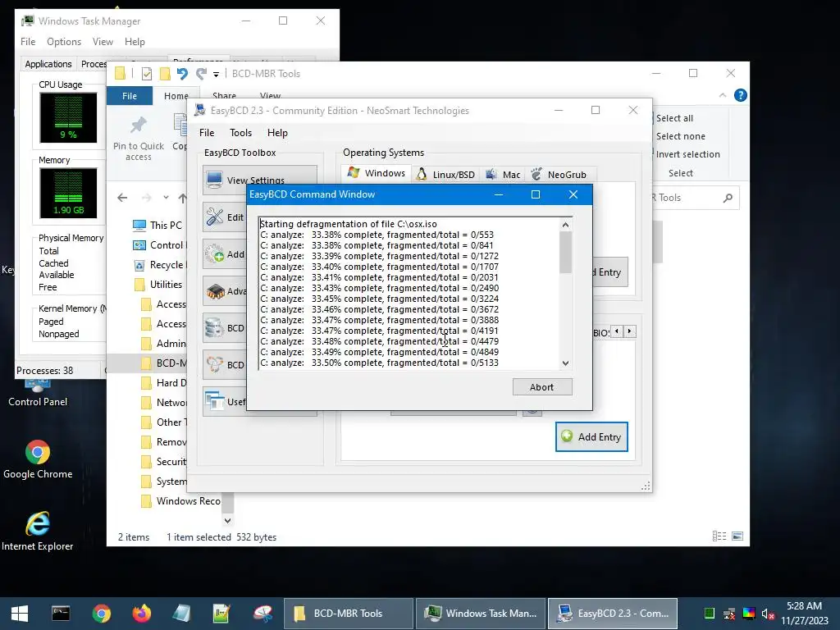Viewport: 840px width, 630px height.
Task: Click the Undo arrow in Explorer title bar
Action: (x=182, y=74)
